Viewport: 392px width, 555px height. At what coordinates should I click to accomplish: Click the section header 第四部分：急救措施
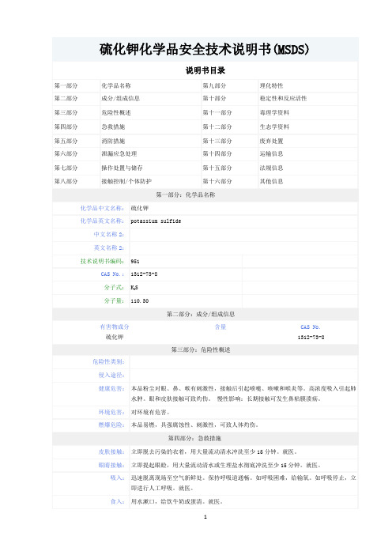click(x=194, y=438)
